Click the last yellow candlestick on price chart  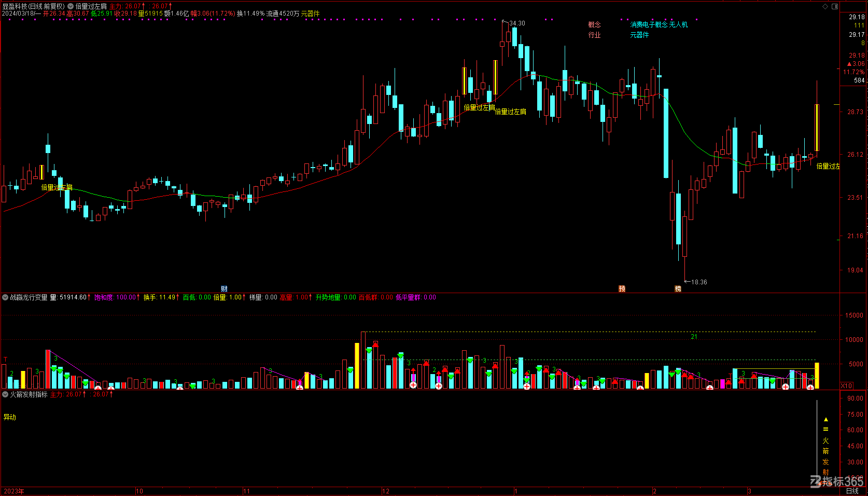(x=817, y=128)
